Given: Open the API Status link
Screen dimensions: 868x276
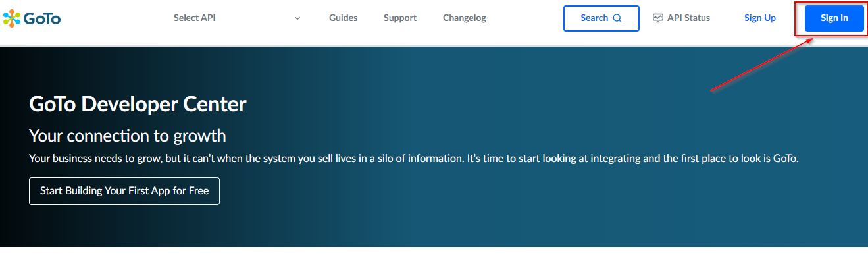Looking at the screenshot, I should pos(688,18).
